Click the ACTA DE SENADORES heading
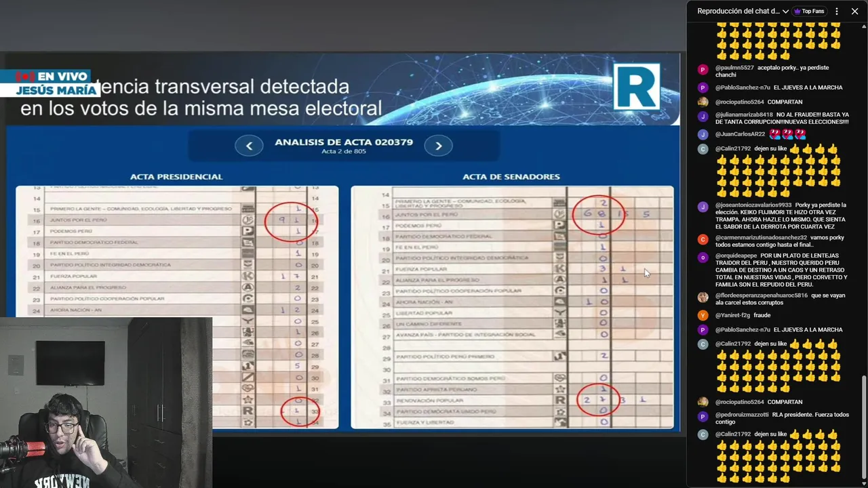This screenshot has width=868, height=488. (511, 176)
